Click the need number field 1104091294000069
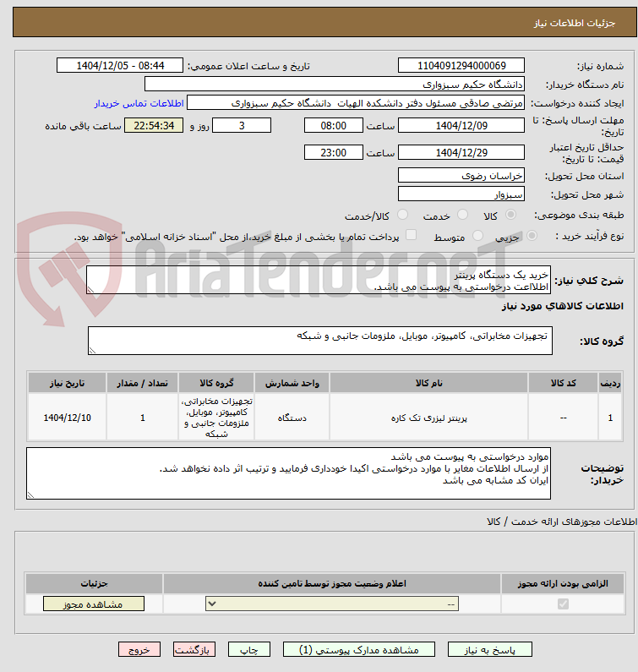The height and width of the screenshot is (672, 638). pos(461,66)
